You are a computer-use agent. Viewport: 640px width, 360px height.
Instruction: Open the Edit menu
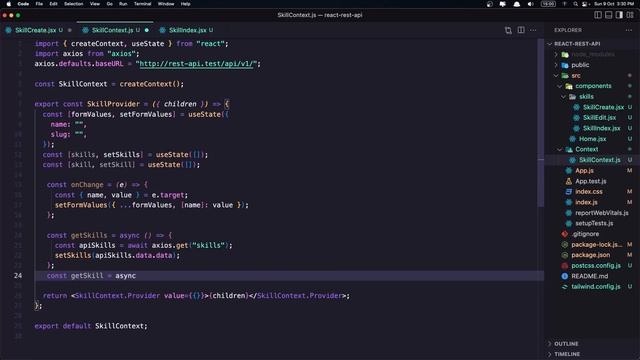(x=53, y=4)
